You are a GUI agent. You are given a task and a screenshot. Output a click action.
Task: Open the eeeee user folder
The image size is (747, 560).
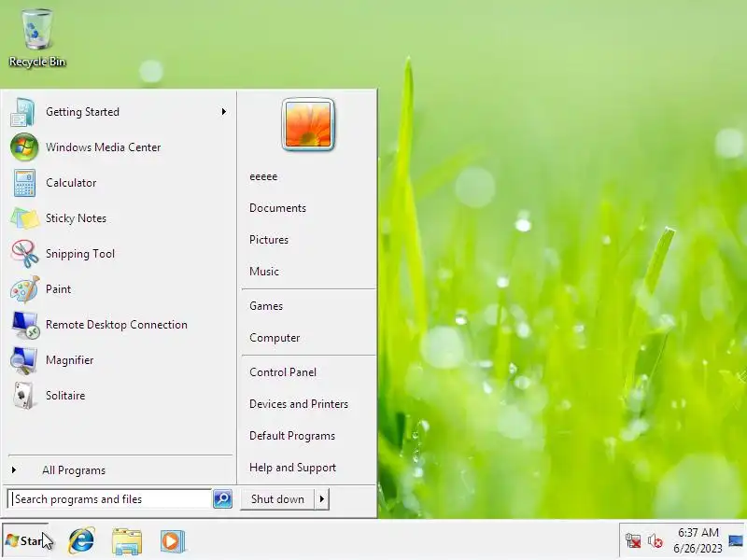point(263,176)
